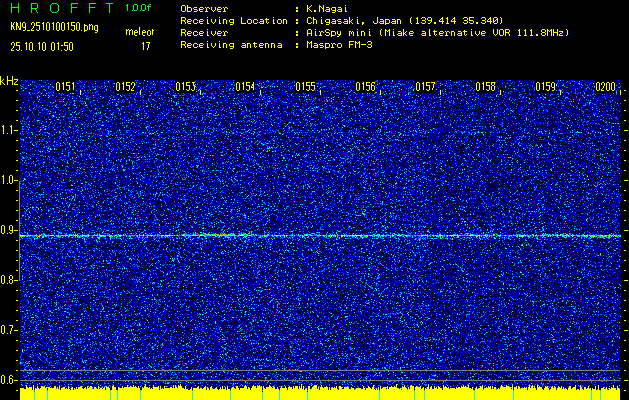Image resolution: width=629 pixels, height=400 pixels.
Task: Click the HROFFT title text
Action: (x=60, y=8)
